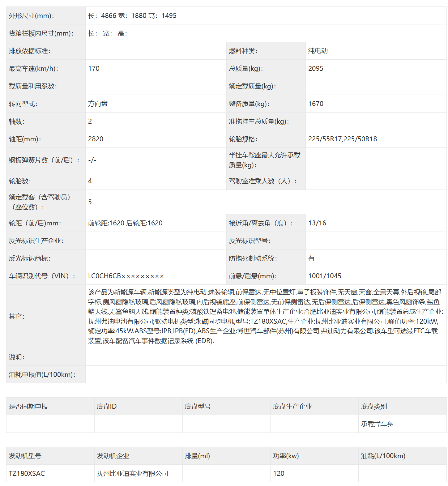Click the curb weight value 1670
Screen dimensions: 448x486
click(x=316, y=104)
